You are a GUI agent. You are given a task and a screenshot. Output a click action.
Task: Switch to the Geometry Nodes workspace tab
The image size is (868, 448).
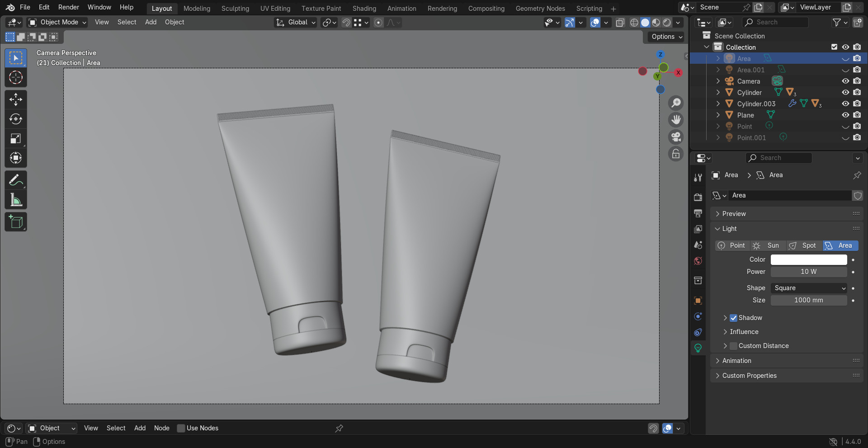click(x=540, y=9)
